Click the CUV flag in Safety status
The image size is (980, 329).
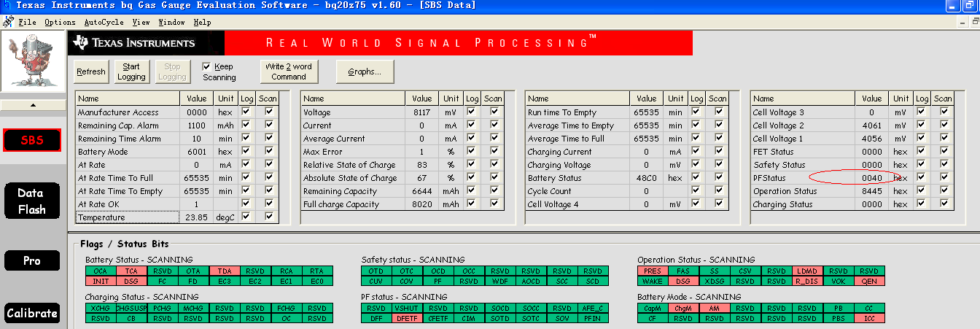pyautogui.click(x=377, y=281)
